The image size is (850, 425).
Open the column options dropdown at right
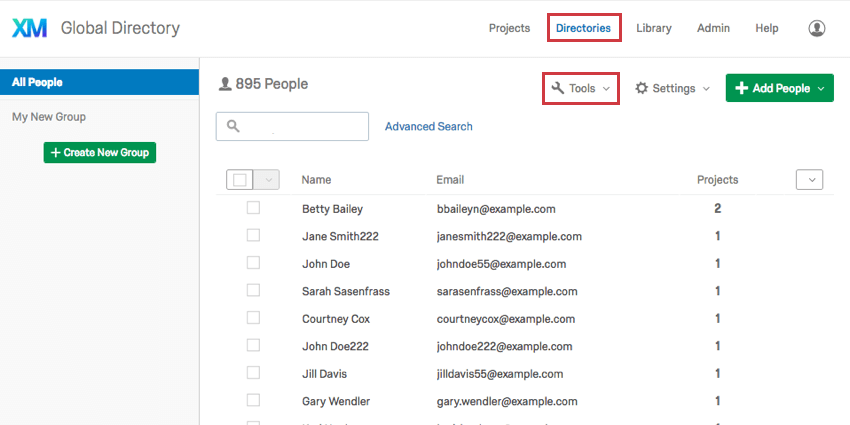coord(809,180)
